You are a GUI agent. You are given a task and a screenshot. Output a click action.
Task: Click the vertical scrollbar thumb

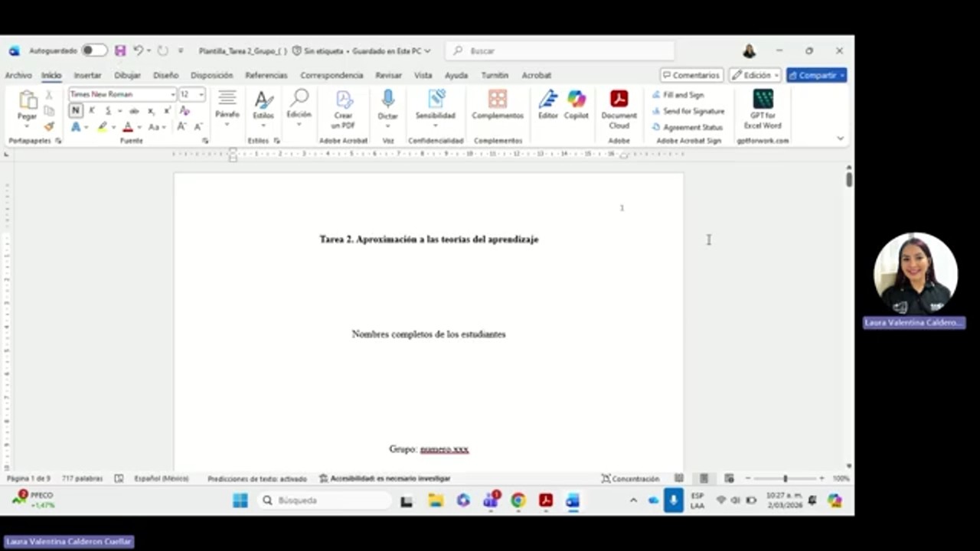(849, 179)
